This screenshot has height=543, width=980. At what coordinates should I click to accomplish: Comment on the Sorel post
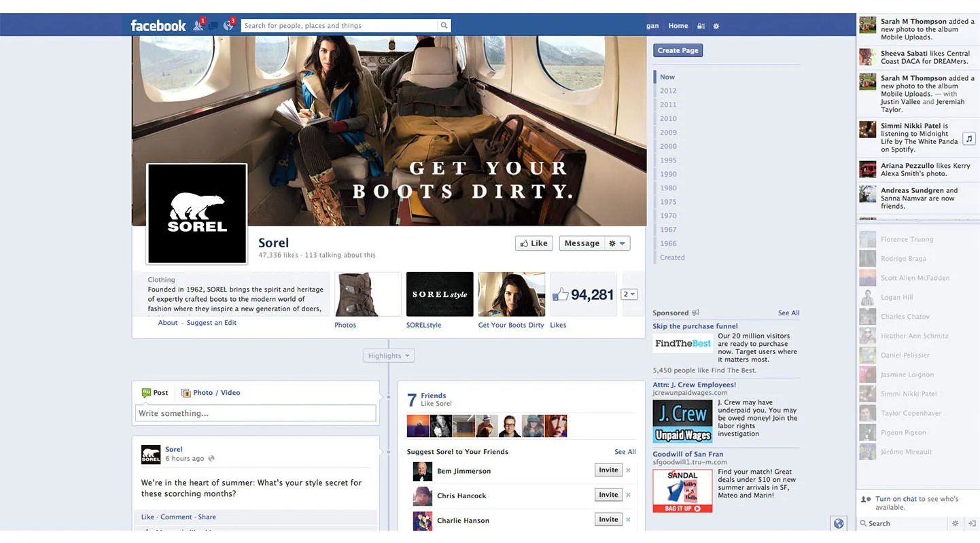[176, 517]
